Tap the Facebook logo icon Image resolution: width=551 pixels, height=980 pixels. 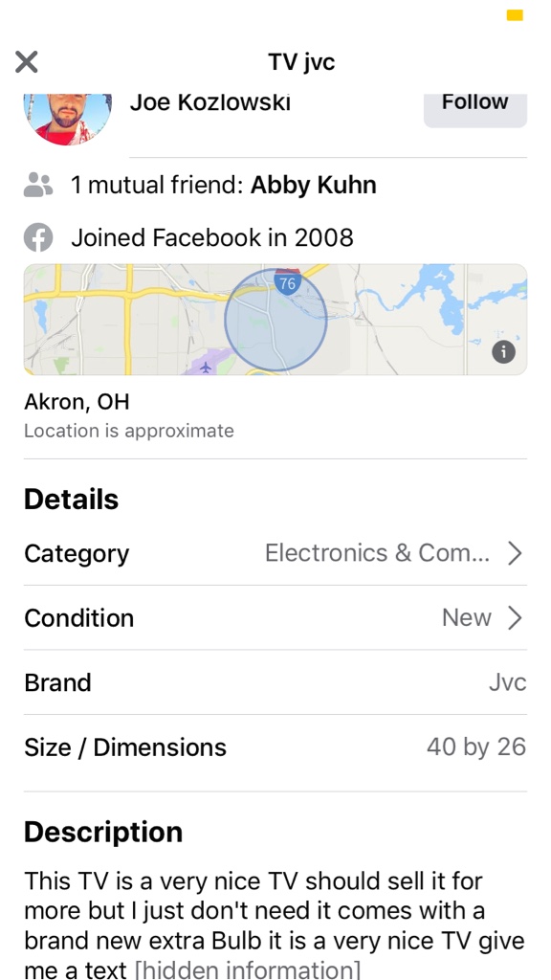[38, 237]
